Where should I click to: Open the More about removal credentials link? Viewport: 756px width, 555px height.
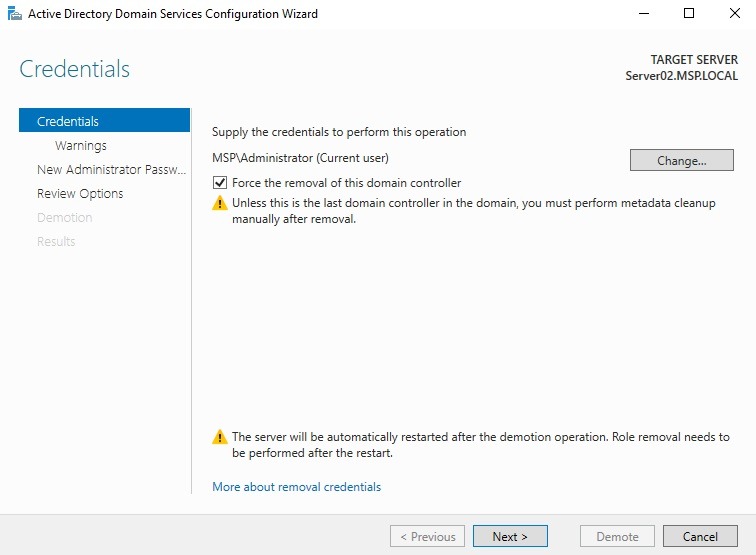pyautogui.click(x=296, y=487)
